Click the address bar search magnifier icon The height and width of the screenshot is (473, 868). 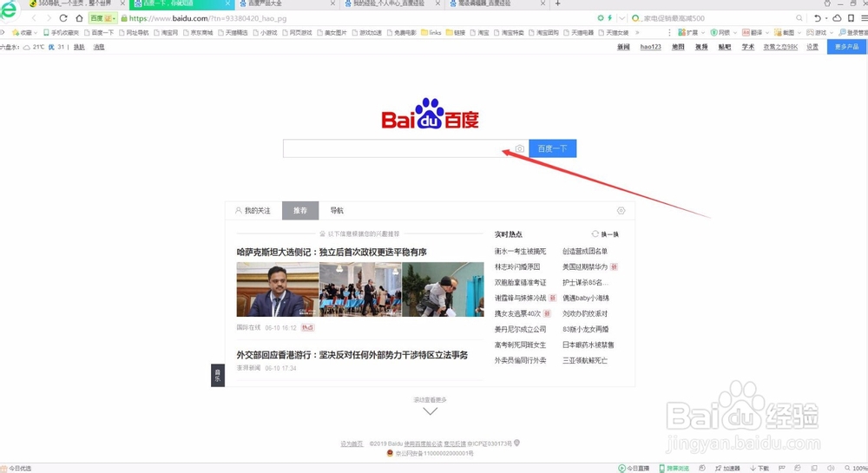[799, 18]
